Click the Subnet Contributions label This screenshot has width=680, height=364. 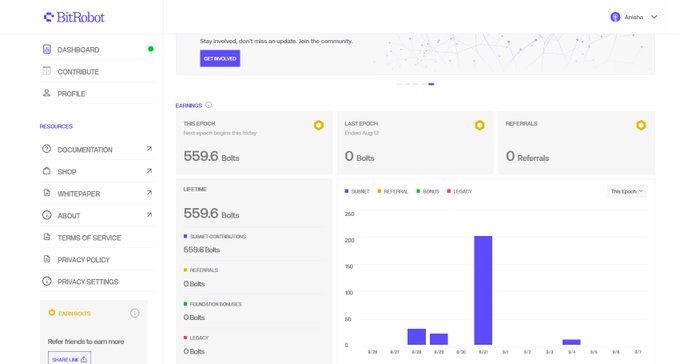point(218,236)
